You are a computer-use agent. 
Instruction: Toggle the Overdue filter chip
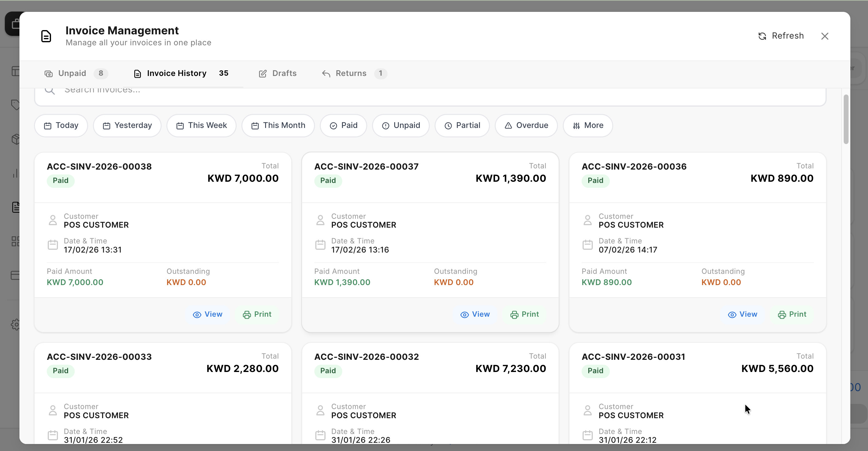click(x=526, y=126)
